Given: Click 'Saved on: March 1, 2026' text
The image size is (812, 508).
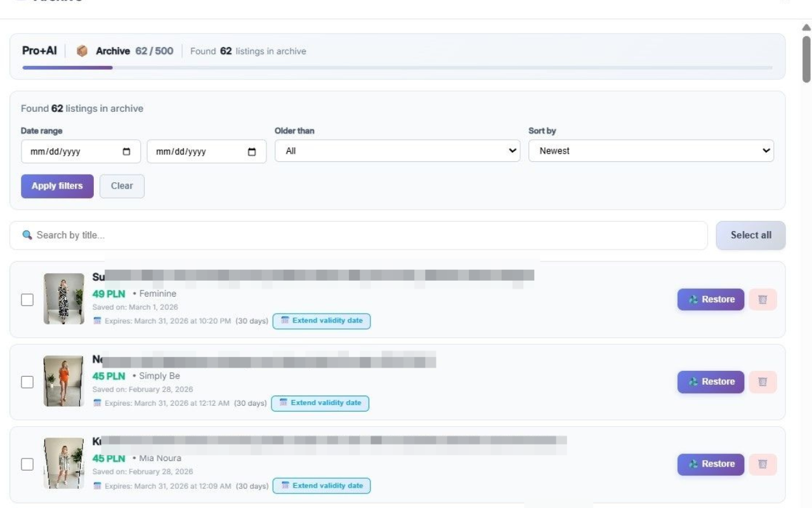Looking at the screenshot, I should 135,307.
